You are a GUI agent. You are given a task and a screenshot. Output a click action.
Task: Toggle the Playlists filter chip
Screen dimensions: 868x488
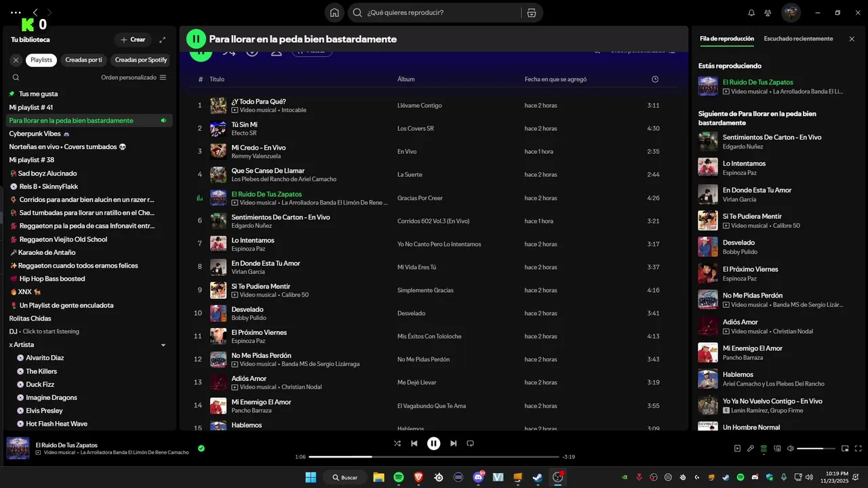(41, 60)
